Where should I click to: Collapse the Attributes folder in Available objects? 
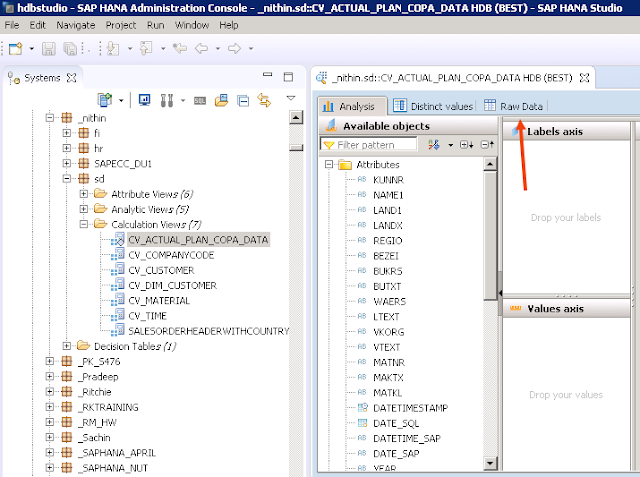(329, 164)
